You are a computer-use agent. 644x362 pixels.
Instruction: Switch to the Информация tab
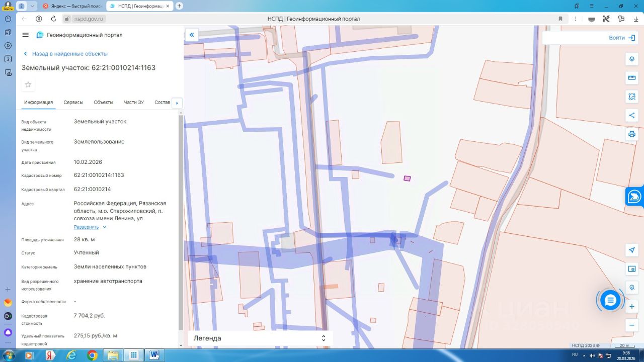click(x=39, y=103)
